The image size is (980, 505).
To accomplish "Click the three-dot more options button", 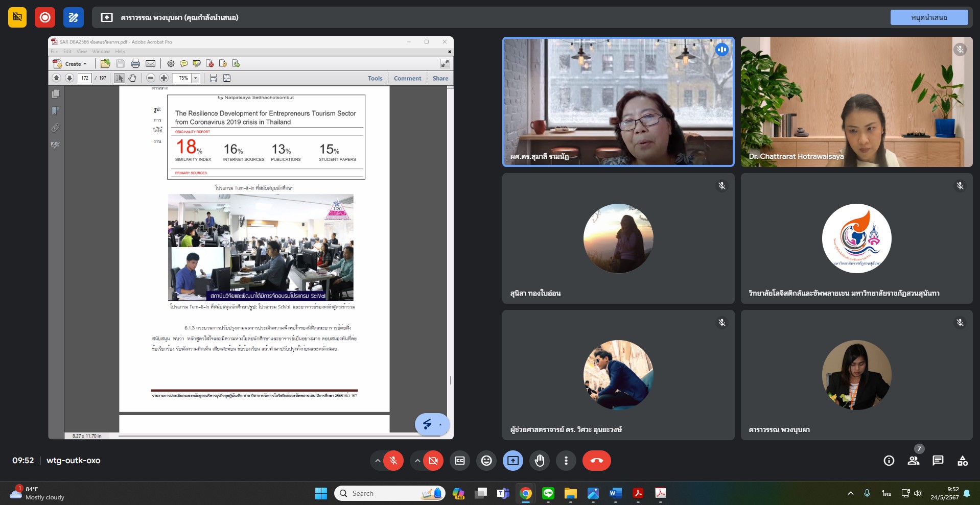I will coord(566,461).
